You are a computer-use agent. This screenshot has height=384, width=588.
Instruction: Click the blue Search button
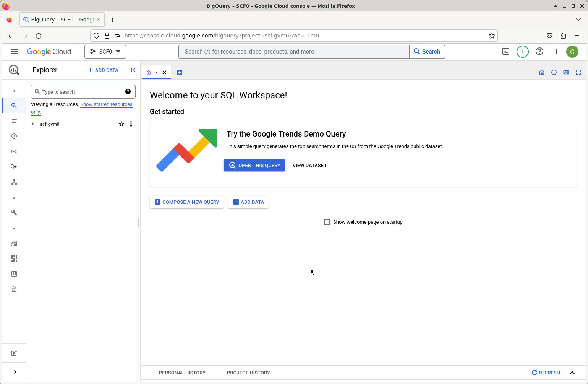click(x=427, y=52)
